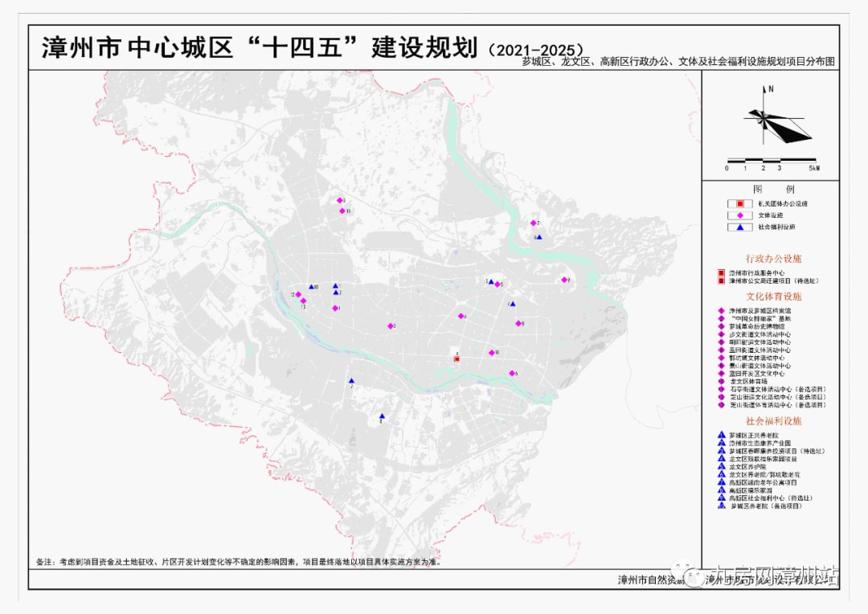Click blue triangle marker numbered 10
The image size is (868, 614).
pos(311,287)
